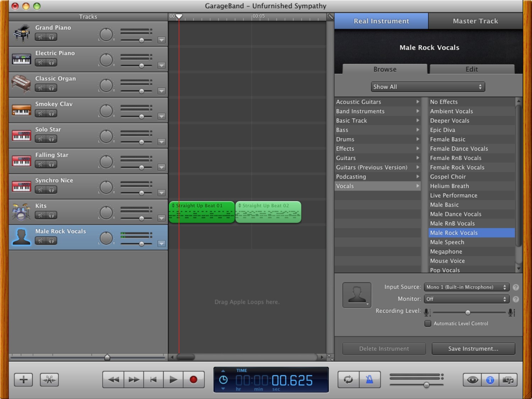The width and height of the screenshot is (532, 399).
Task: Choose the Female Rock Vocals preset
Action: pyautogui.click(x=472, y=167)
